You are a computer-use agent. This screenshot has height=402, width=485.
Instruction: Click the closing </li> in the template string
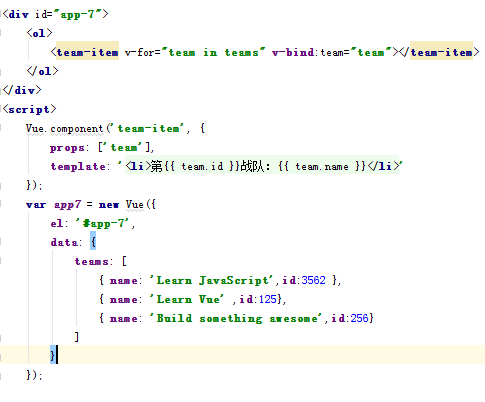click(x=383, y=166)
